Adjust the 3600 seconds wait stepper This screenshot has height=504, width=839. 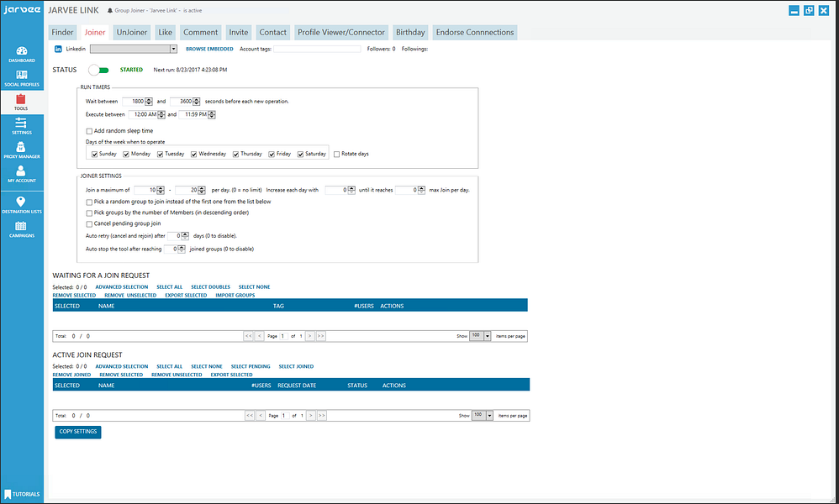pos(197,102)
